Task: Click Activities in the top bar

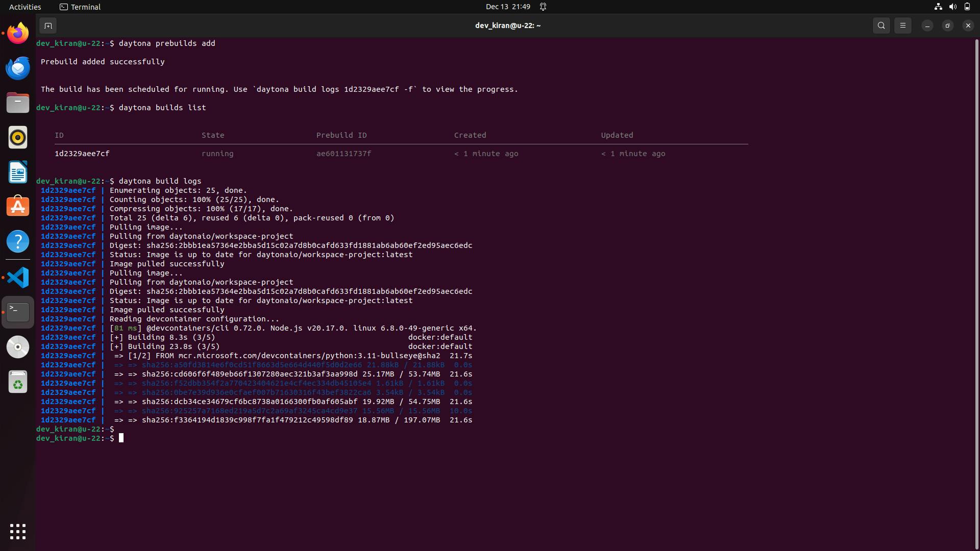Action: 25,7
